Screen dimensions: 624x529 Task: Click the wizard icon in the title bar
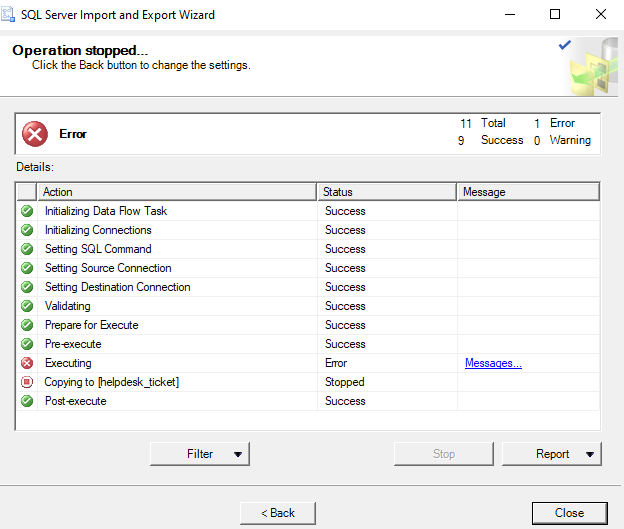[8, 15]
